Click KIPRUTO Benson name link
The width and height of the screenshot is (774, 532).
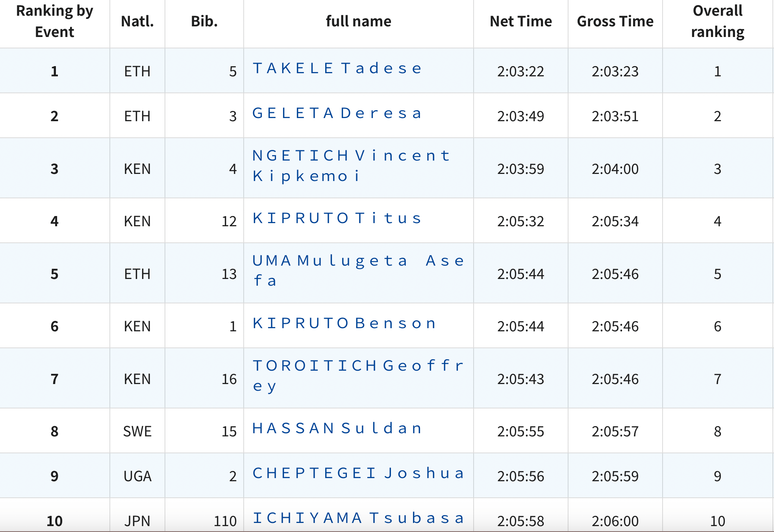[x=344, y=323]
